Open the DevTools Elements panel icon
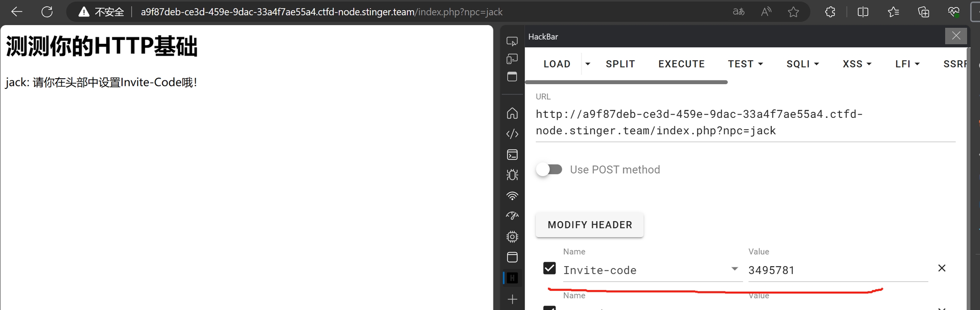Screen dimensions: 980x310 tap(512, 134)
